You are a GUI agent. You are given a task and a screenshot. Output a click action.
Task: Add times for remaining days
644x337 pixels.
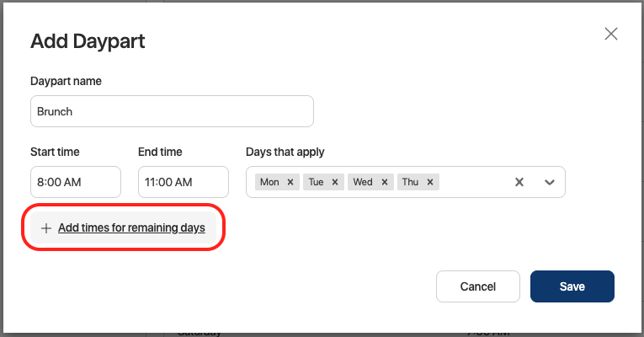click(x=131, y=227)
